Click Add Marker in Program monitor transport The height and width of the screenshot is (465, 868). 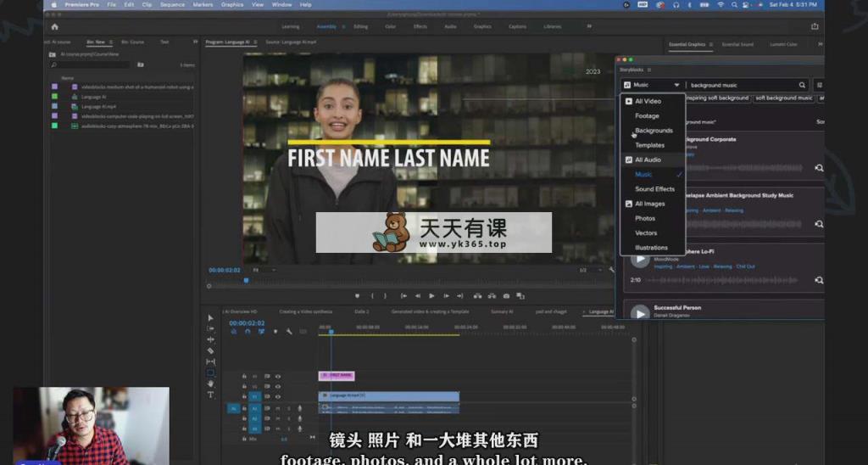point(357,296)
